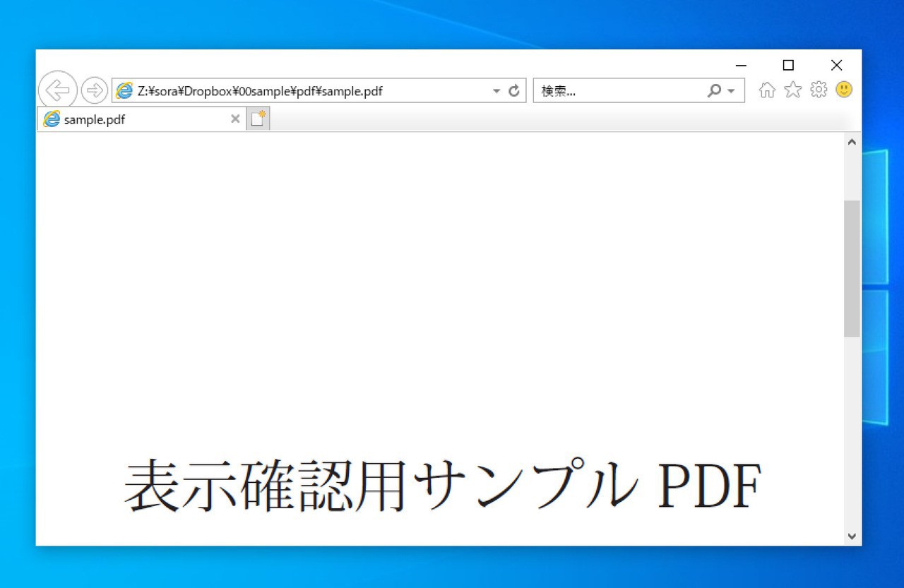Close the Internet Explorer window
904x588 pixels.
[836, 66]
